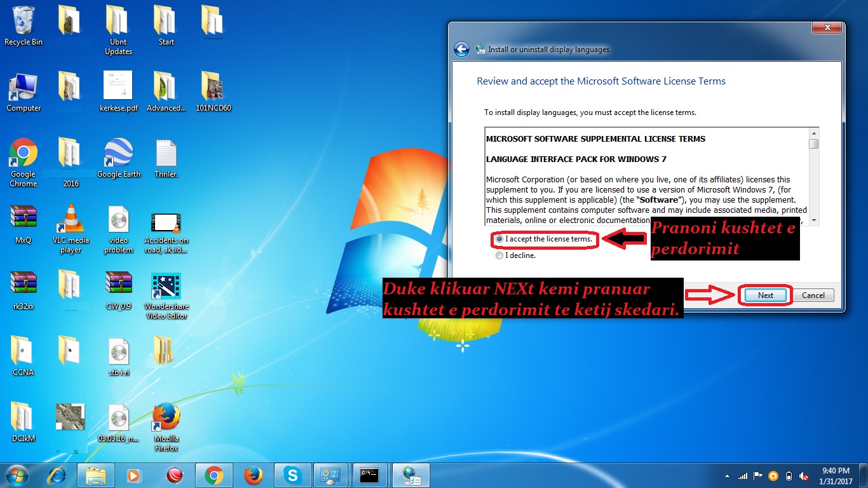Close the display languages dialog window

[x=827, y=28]
